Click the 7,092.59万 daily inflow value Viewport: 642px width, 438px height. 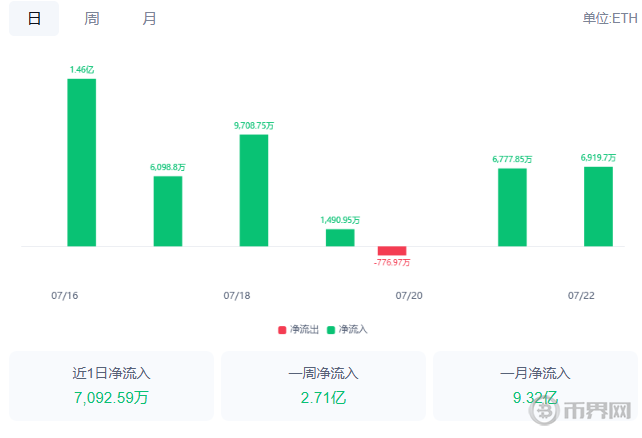(111, 397)
